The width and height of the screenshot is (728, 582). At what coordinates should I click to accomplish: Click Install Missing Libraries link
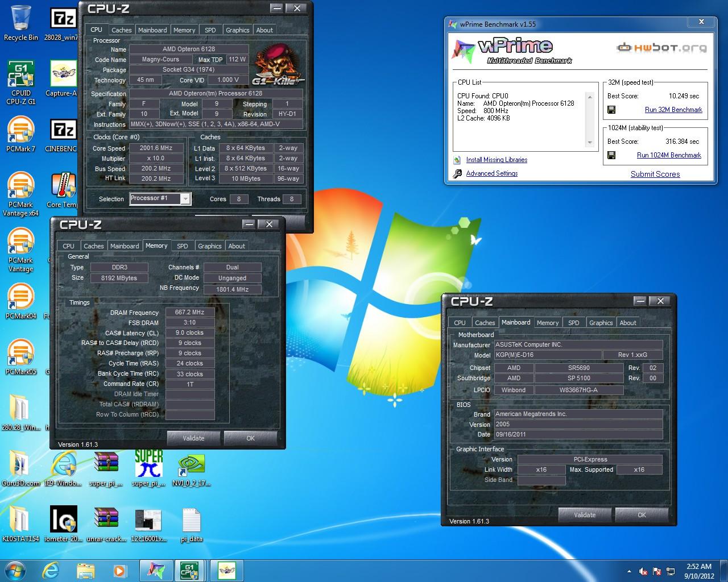[497, 160]
